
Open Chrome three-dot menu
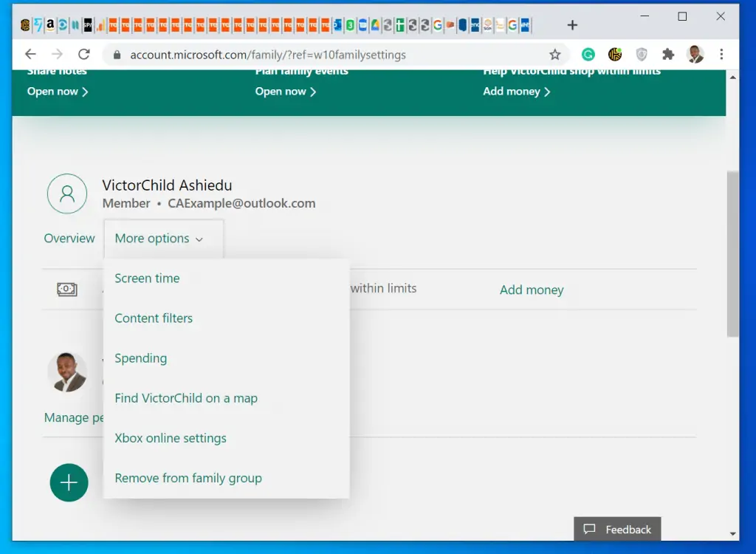(721, 54)
